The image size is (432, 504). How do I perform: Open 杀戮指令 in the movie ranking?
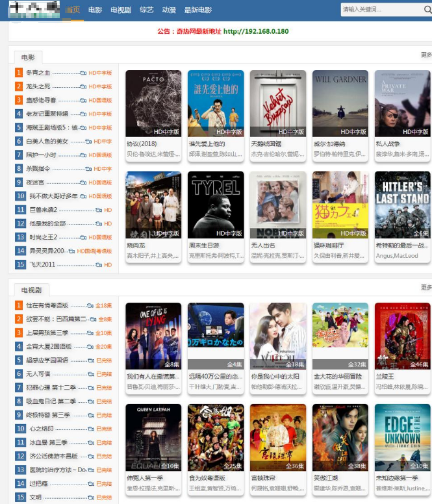point(38,169)
